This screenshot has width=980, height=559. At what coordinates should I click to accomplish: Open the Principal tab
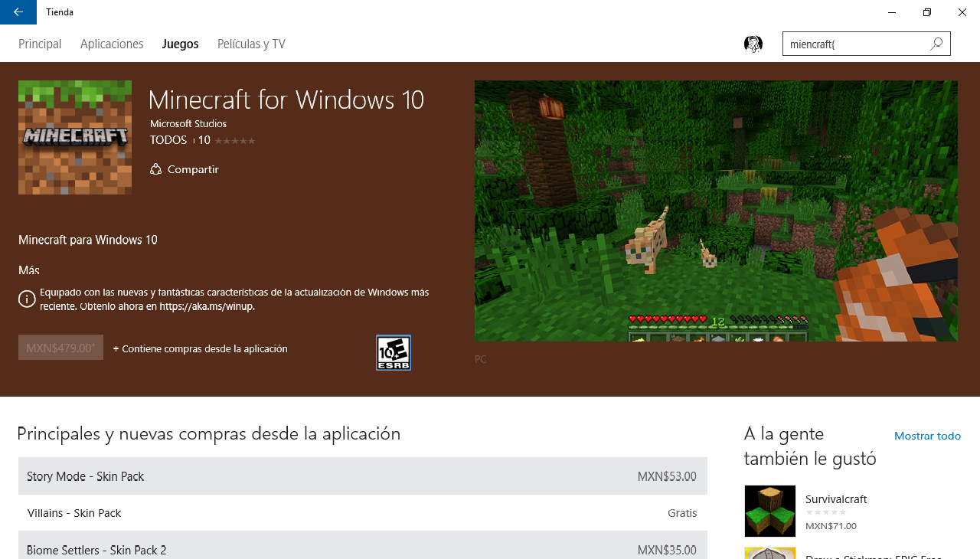point(40,44)
